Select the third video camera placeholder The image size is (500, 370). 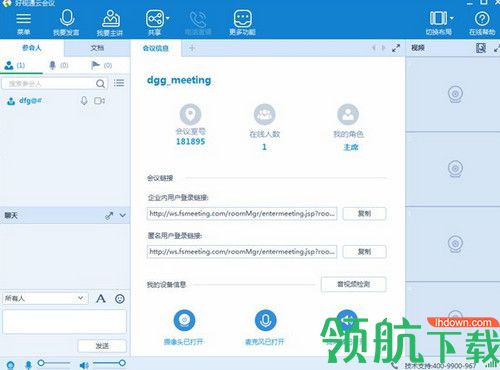[x=455, y=243]
